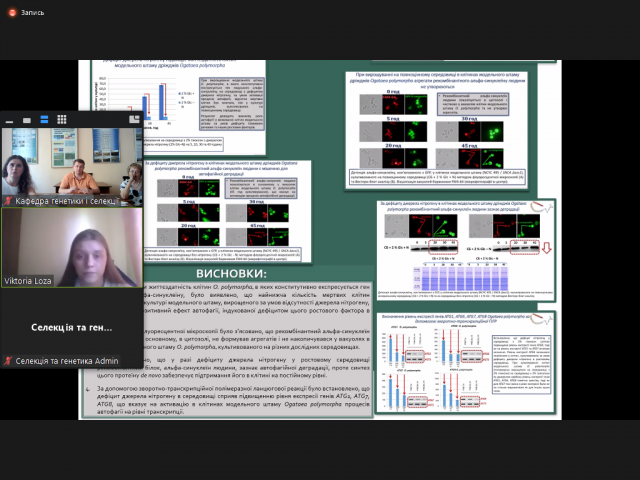Switch to side-by-side mode
The image size is (640, 480).
click(134, 119)
